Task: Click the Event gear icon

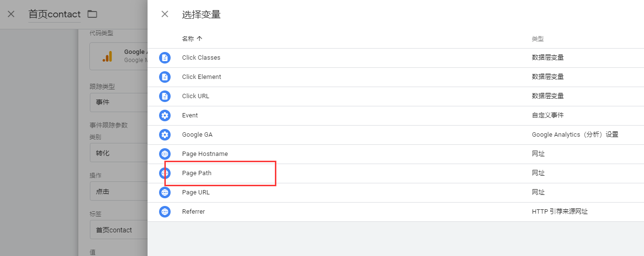Action: click(165, 115)
